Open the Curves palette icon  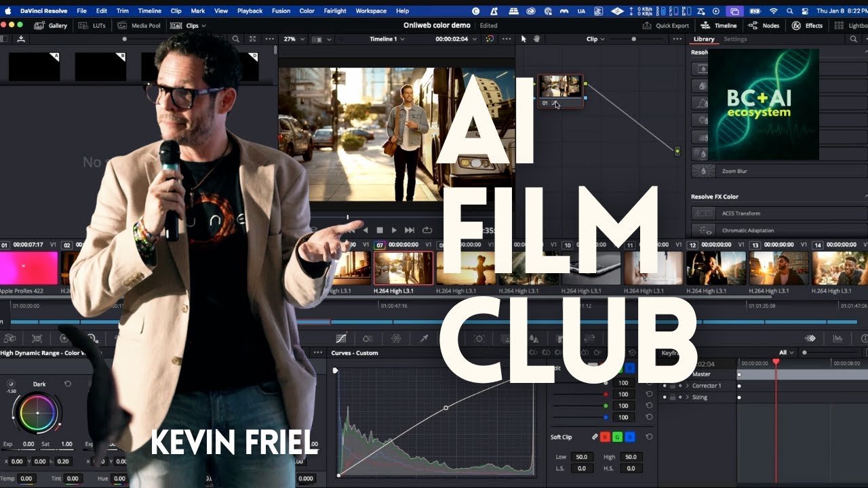pos(341,338)
